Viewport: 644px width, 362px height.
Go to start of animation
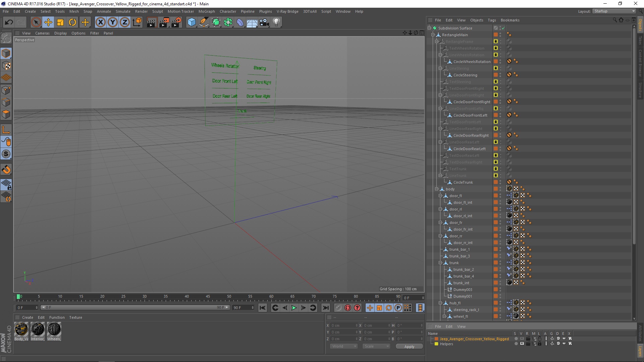(263, 308)
